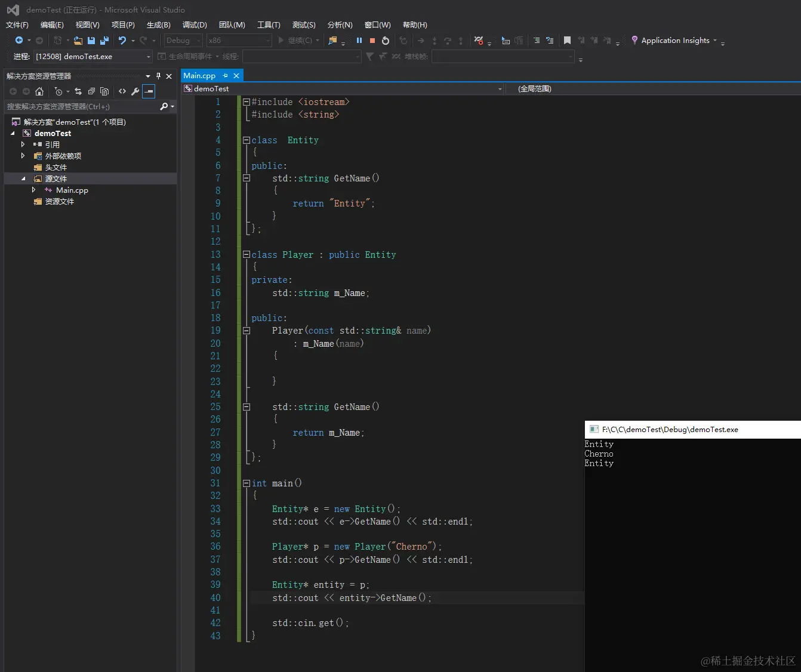Restart the debugging session
The width and height of the screenshot is (801, 672).
pyautogui.click(x=386, y=41)
